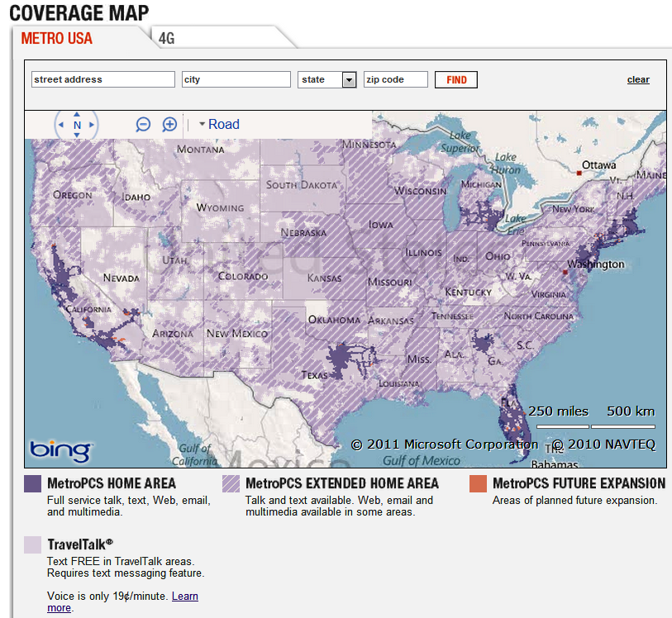Click the 2010 NAVTEQ copyright text

pos(604,444)
